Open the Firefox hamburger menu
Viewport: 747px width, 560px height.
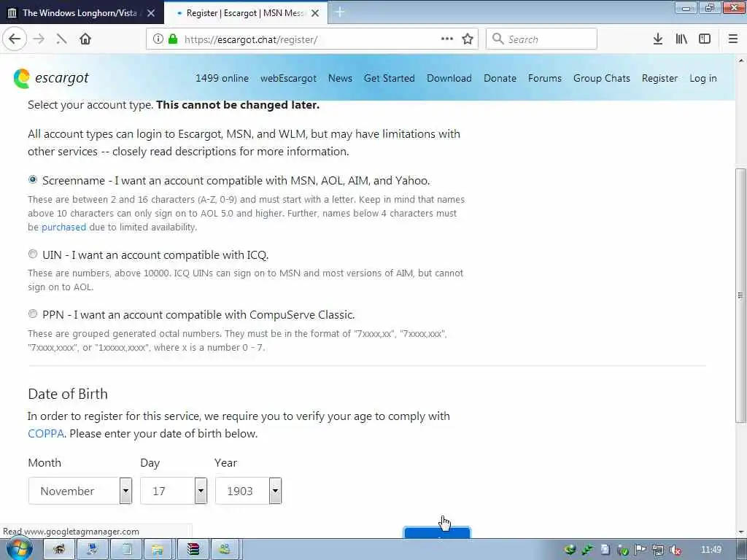click(x=733, y=39)
